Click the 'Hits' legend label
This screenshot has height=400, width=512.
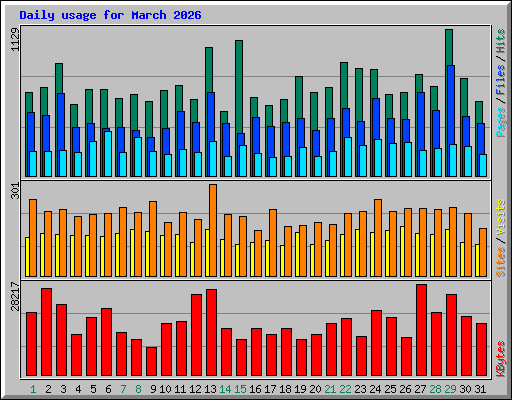pos(500,41)
